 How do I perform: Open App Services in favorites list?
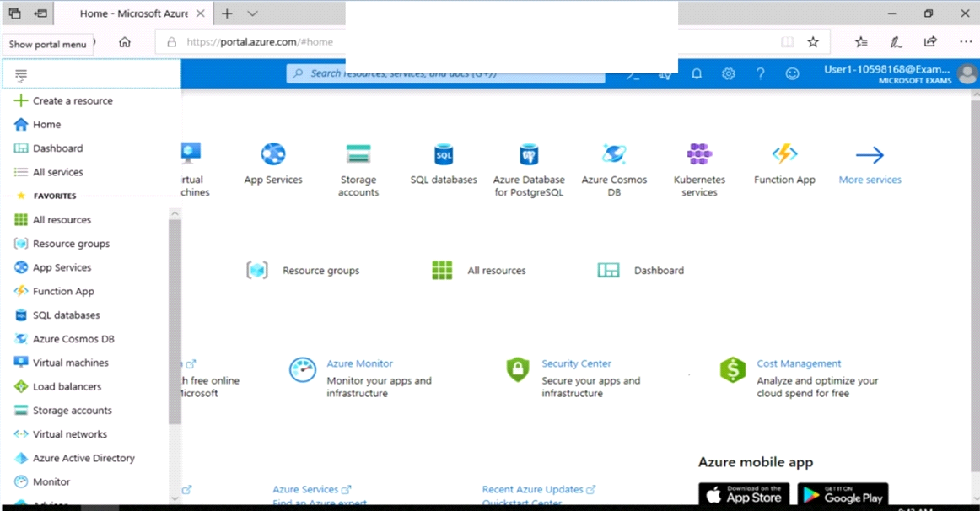tap(62, 267)
